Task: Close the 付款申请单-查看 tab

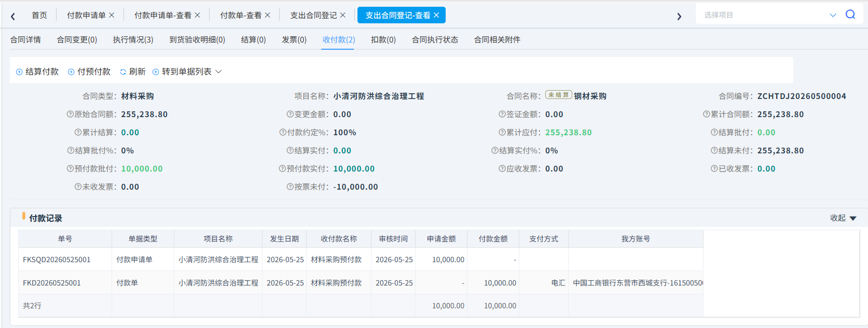Action: pos(197,16)
